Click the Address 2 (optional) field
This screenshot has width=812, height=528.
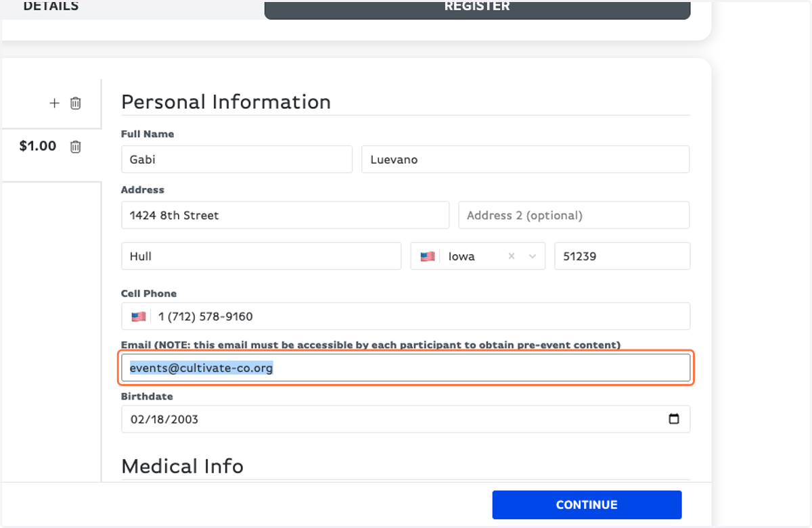click(x=574, y=215)
